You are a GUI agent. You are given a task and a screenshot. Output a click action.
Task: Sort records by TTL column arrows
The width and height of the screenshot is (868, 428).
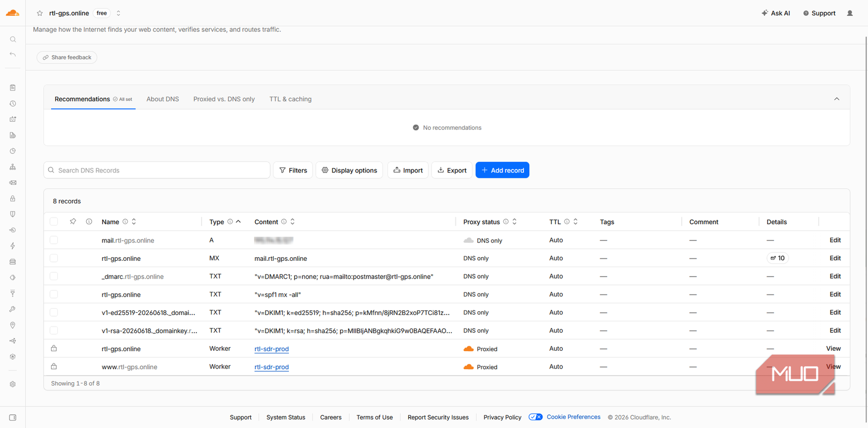click(576, 222)
